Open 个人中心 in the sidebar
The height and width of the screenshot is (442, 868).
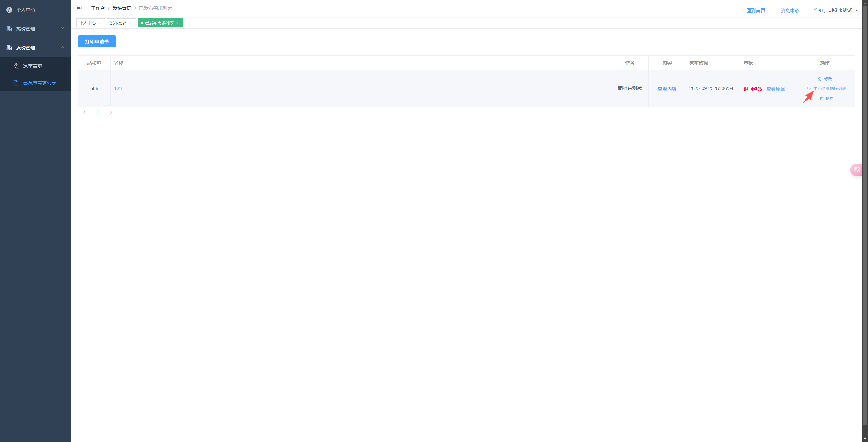click(x=26, y=10)
